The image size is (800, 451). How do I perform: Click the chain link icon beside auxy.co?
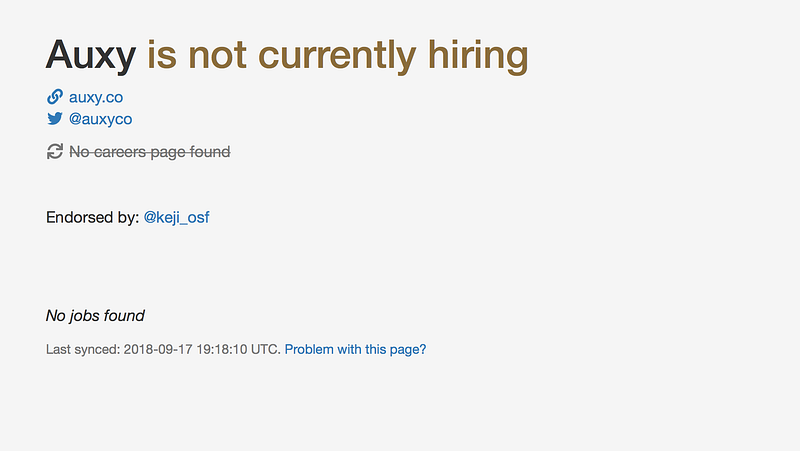click(x=55, y=96)
